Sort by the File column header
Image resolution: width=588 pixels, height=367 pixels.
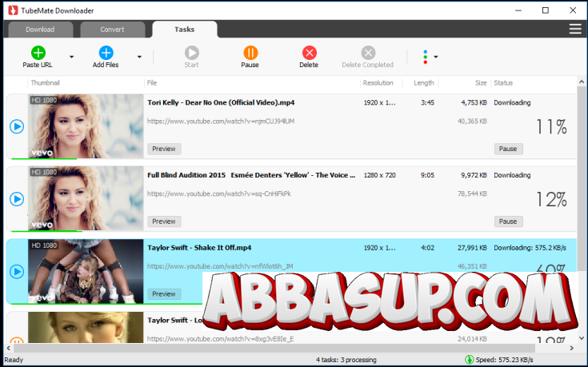pos(152,83)
